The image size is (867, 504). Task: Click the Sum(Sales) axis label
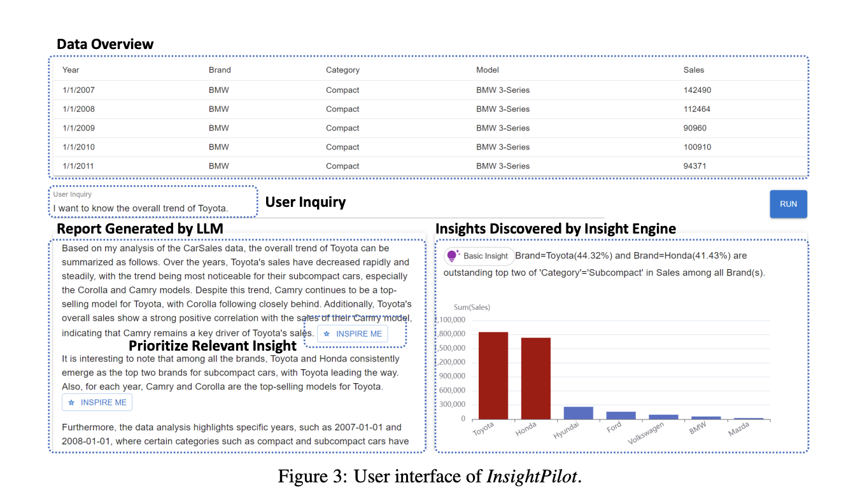[x=472, y=307]
